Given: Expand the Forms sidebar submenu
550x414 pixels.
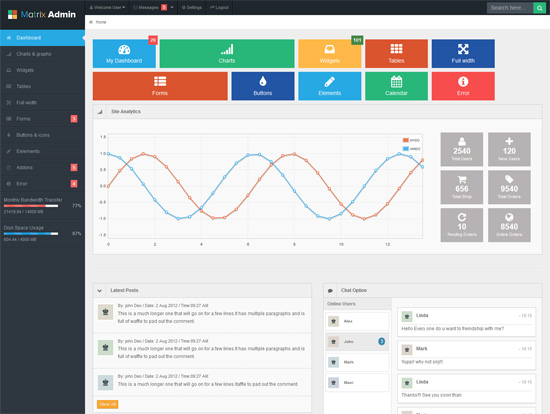Looking at the screenshot, I should [x=42, y=119].
